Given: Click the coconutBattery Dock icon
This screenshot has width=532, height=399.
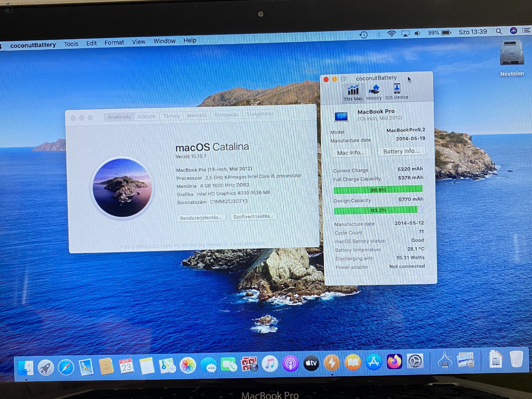Looking at the screenshot, I should pos(332,362).
